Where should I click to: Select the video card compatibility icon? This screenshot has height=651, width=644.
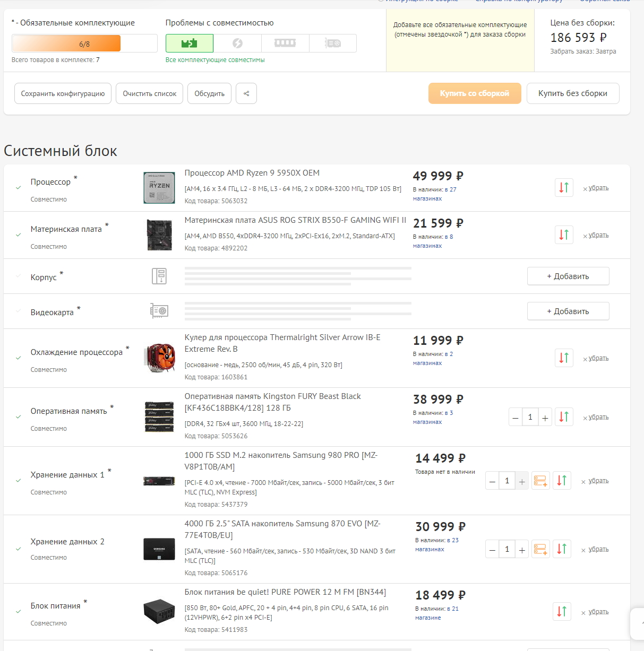(333, 43)
